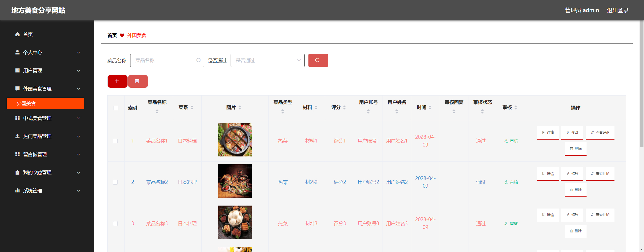The width and height of the screenshot is (644, 252).
Task: Check the row checkbox for 菜品名称2
Action: pyautogui.click(x=116, y=182)
